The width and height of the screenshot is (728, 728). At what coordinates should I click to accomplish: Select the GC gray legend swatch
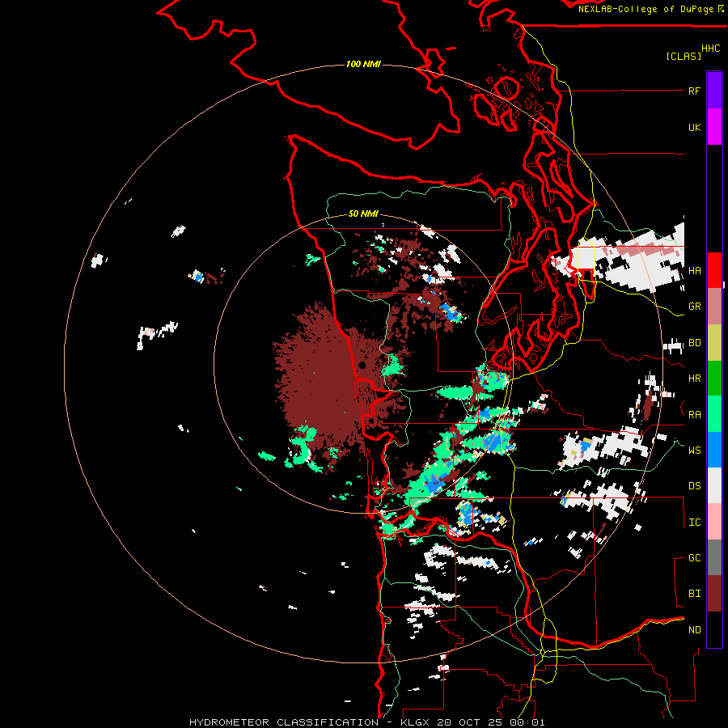click(714, 557)
